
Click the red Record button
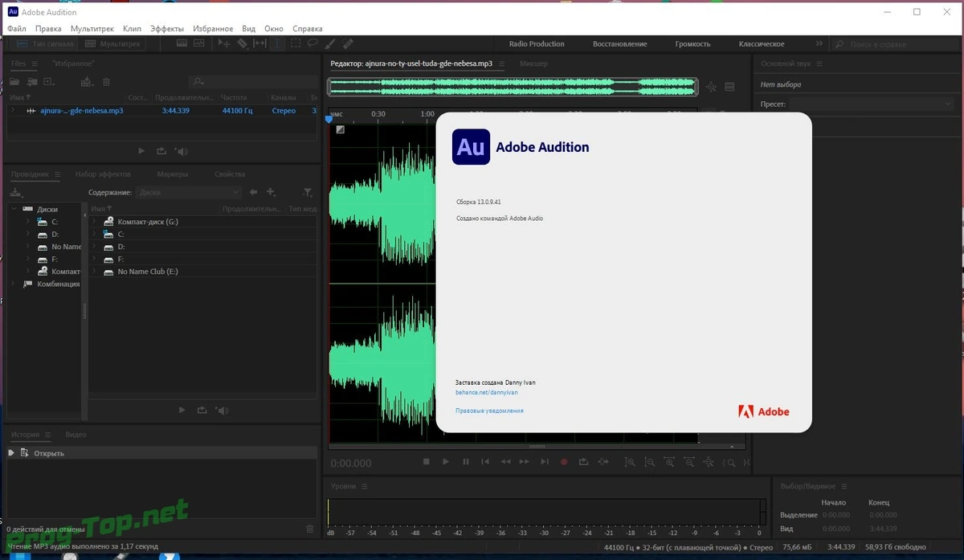[x=564, y=461]
